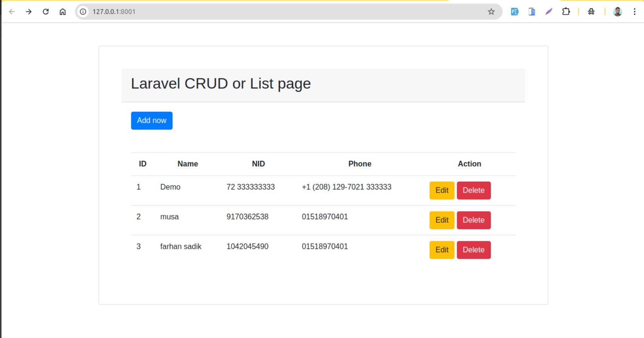Open the browser three-dot menu
Screen dimensions: 644x338
(x=635, y=12)
